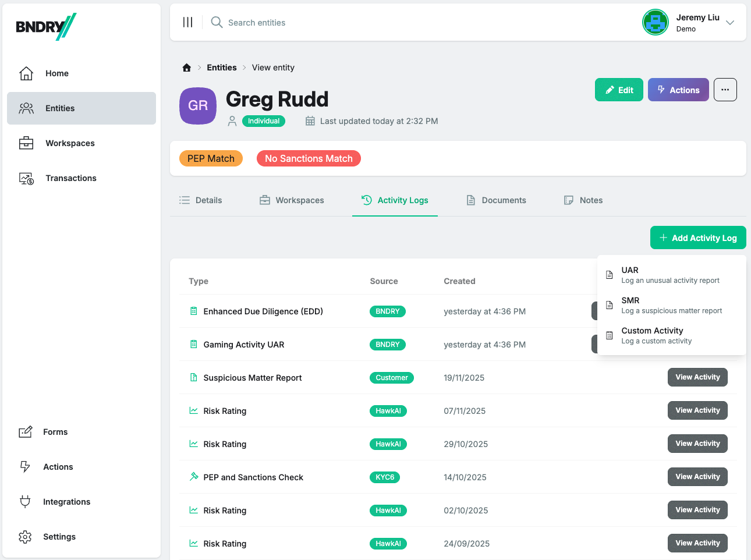Click the Edit button for Greg Rudd
The width and height of the screenshot is (751, 560).
[x=619, y=90]
